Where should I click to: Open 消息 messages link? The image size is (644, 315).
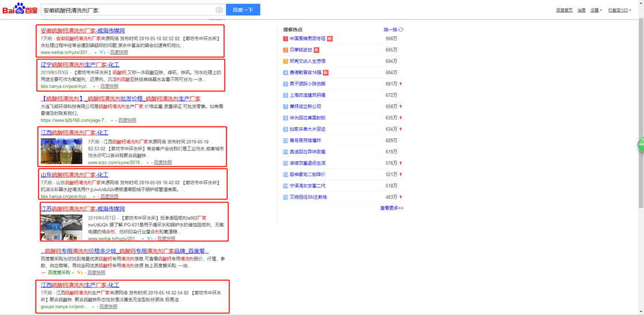pyautogui.click(x=581, y=10)
